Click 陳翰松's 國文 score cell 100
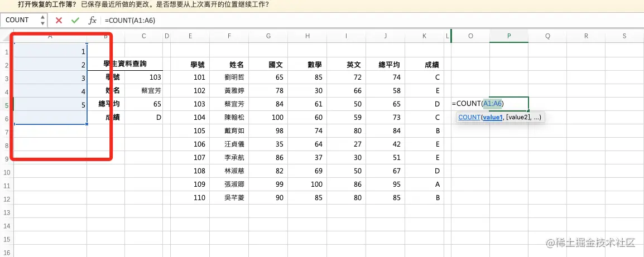 268,118
